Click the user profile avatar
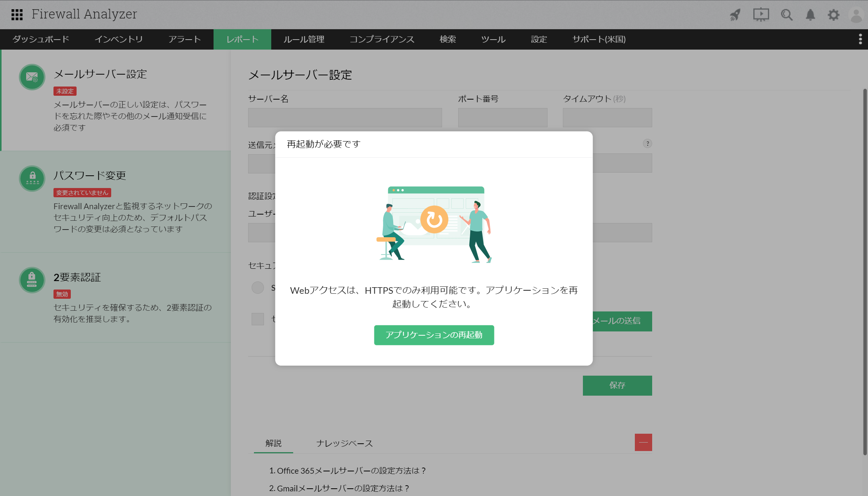This screenshot has width=868, height=496. [x=856, y=15]
